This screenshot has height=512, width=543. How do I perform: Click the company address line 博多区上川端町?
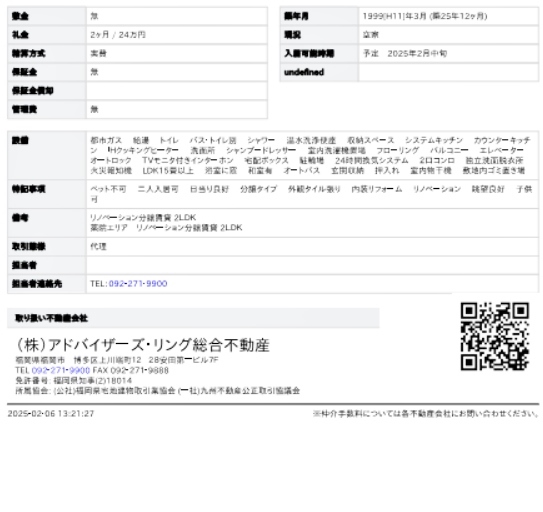pos(117,360)
